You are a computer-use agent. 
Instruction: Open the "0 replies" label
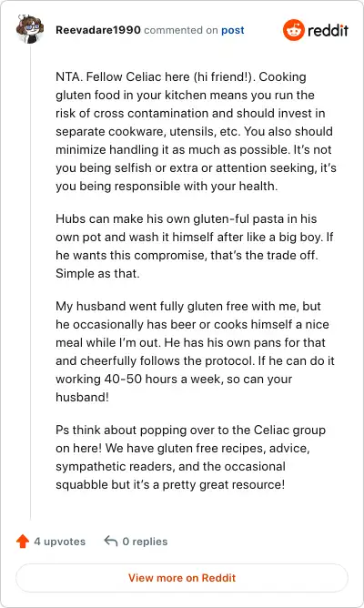(145, 542)
